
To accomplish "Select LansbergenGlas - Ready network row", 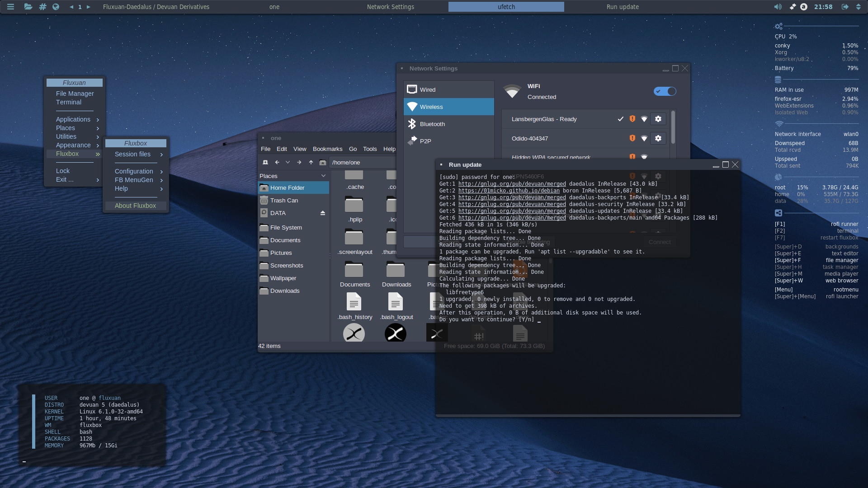I will [x=585, y=119].
